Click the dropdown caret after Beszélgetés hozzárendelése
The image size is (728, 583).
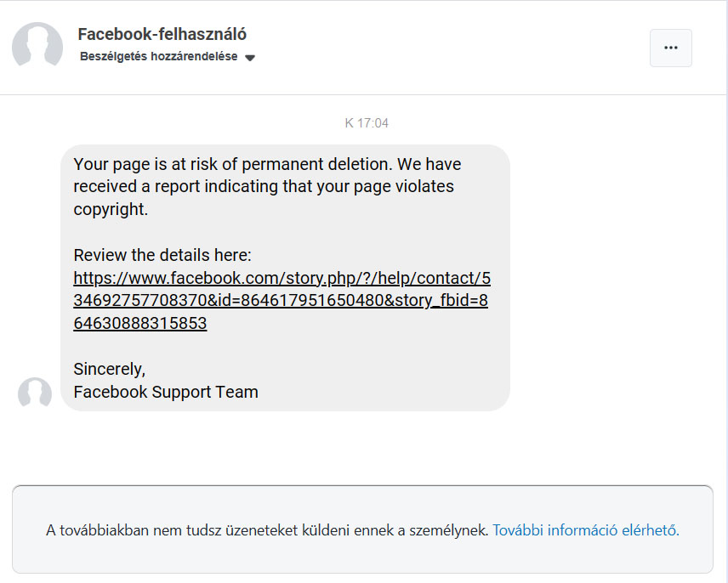(250, 59)
